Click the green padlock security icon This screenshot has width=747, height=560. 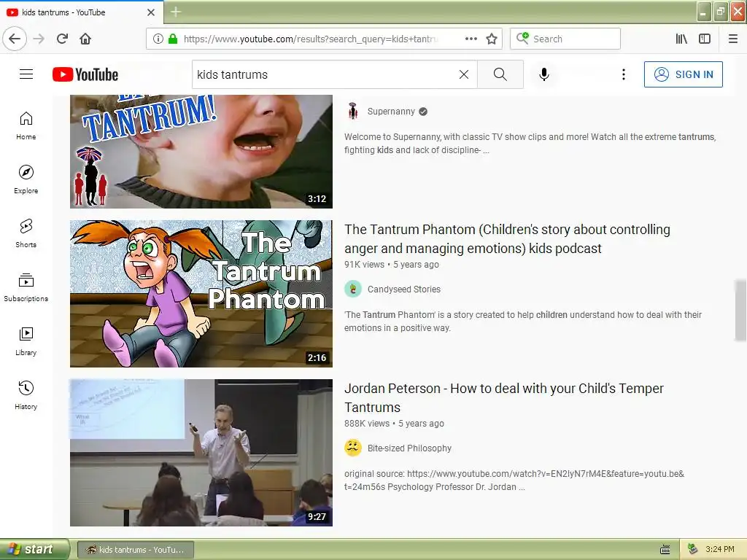coord(173,39)
